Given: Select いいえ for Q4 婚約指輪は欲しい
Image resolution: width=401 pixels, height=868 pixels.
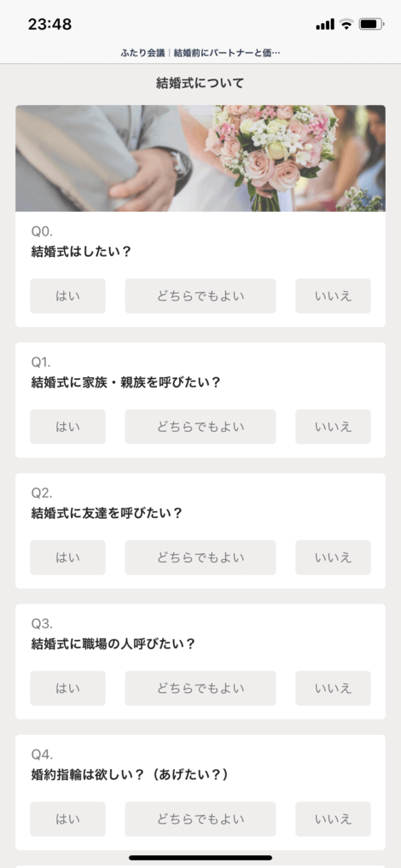Looking at the screenshot, I should tap(333, 819).
